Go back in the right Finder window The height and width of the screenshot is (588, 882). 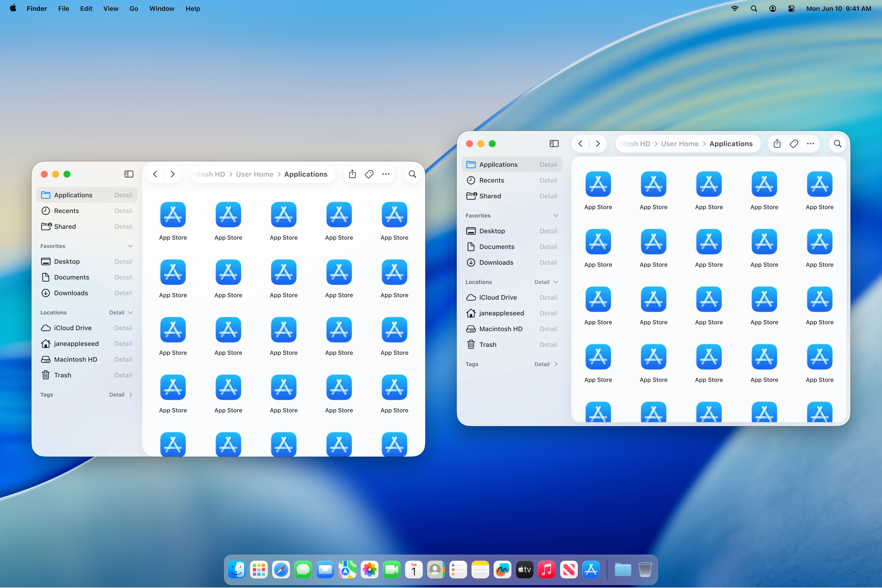[581, 144]
